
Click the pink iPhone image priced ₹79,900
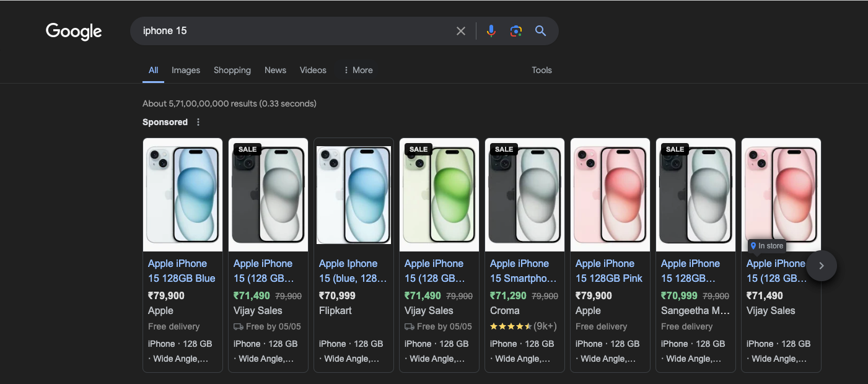pyautogui.click(x=610, y=194)
